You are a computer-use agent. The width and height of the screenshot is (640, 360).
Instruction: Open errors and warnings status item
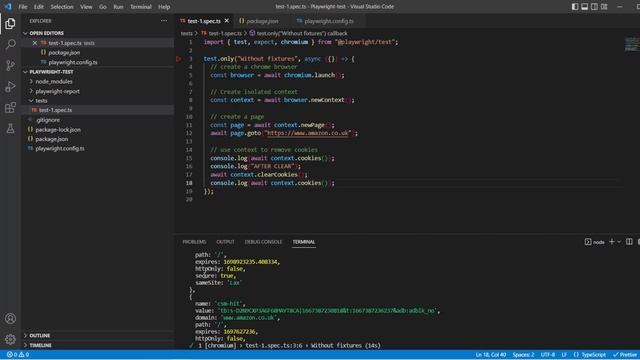click(x=18, y=355)
